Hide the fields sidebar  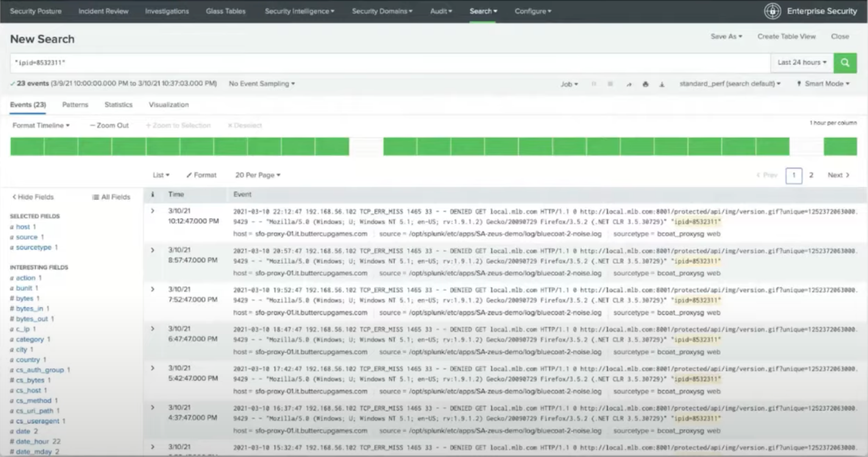click(33, 197)
